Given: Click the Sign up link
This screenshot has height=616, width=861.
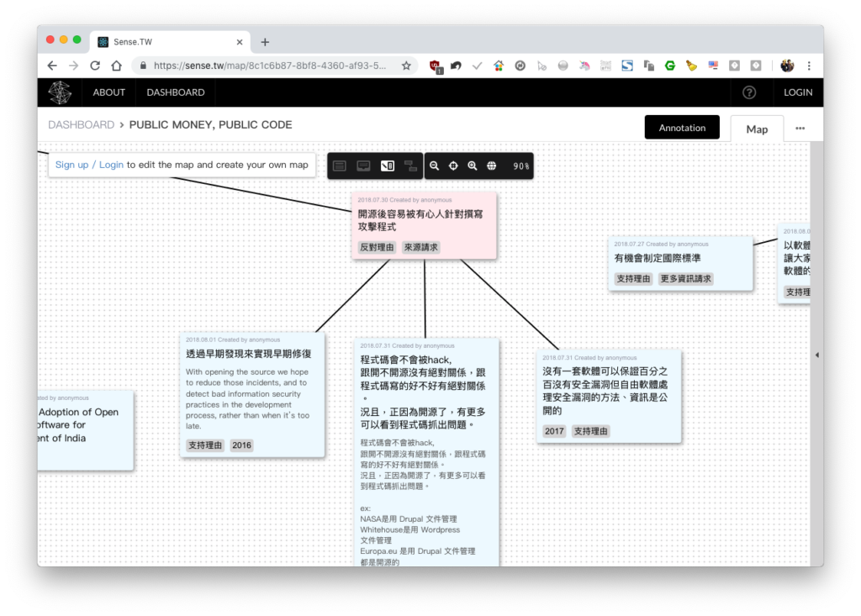Looking at the screenshot, I should point(72,165).
